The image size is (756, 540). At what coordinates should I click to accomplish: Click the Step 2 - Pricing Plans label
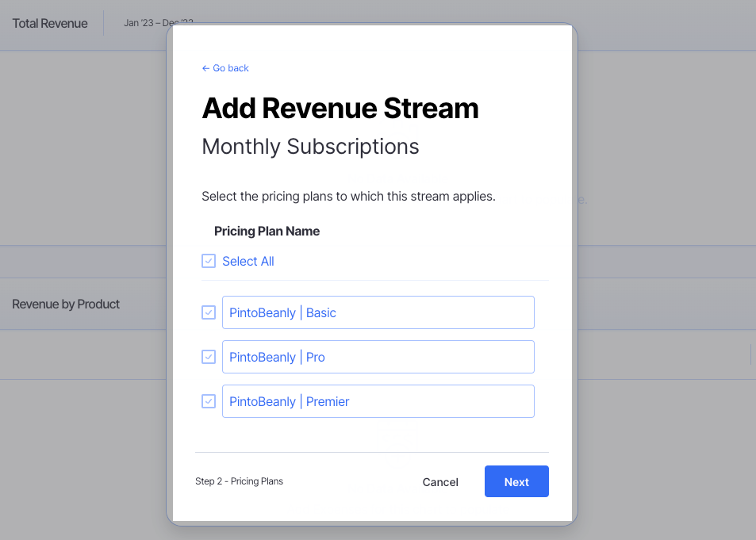239,481
